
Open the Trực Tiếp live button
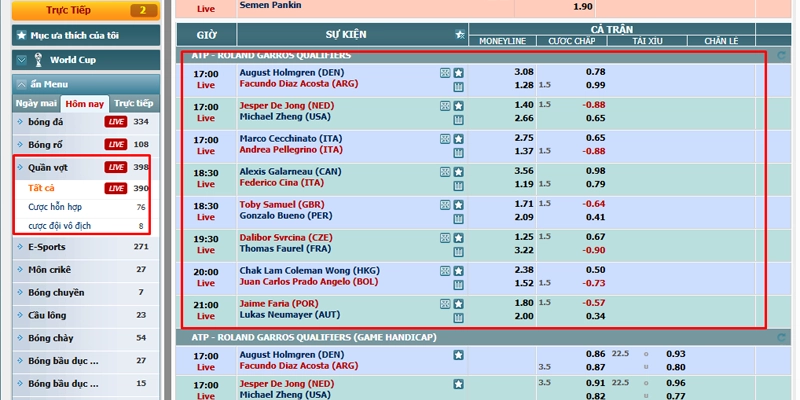(x=86, y=10)
